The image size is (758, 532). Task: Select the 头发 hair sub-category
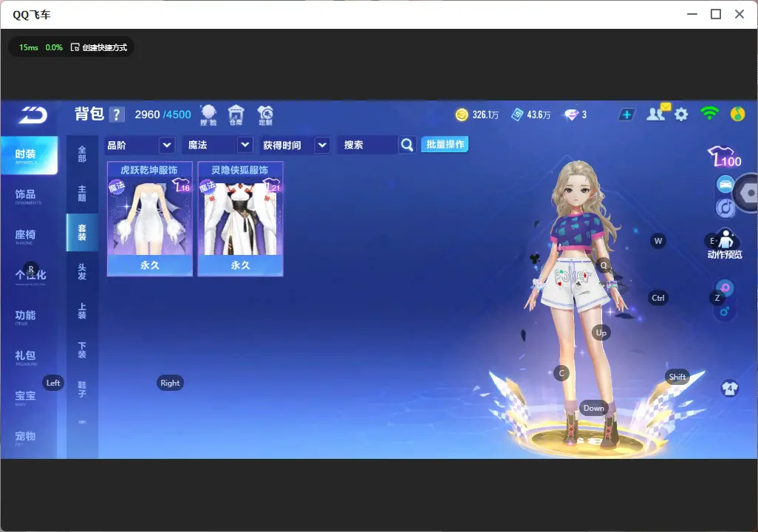[x=82, y=272]
